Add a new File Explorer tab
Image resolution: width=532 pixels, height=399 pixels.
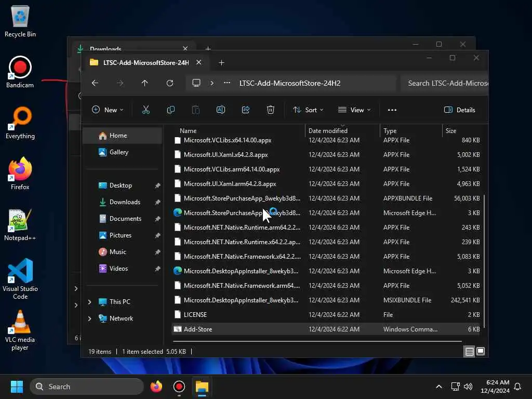tap(221, 63)
